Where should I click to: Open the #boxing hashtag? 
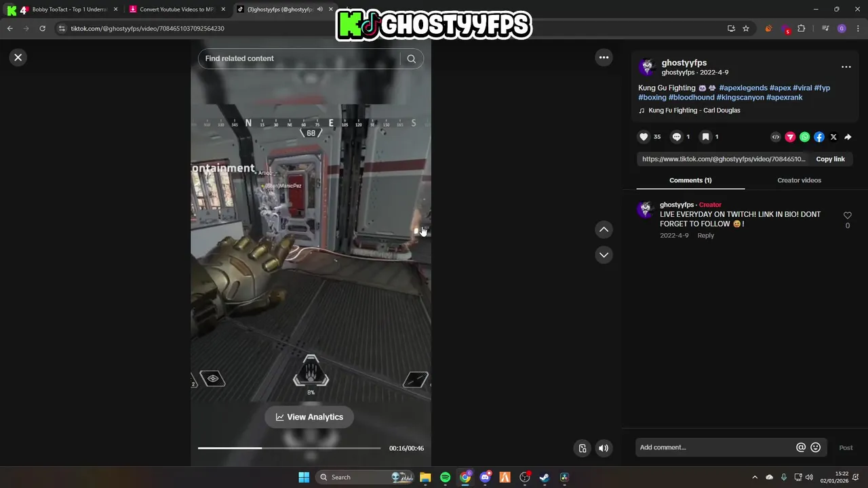click(x=652, y=98)
